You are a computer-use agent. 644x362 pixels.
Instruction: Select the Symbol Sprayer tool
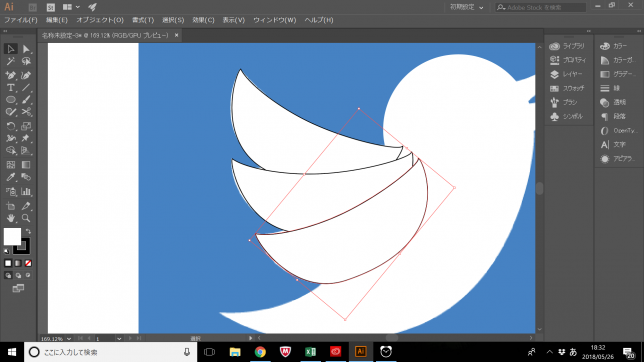pyautogui.click(x=11, y=191)
